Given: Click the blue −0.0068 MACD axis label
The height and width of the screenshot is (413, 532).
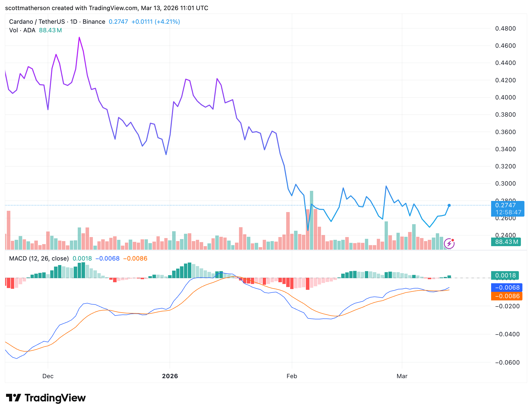Looking at the screenshot, I should click(x=507, y=288).
